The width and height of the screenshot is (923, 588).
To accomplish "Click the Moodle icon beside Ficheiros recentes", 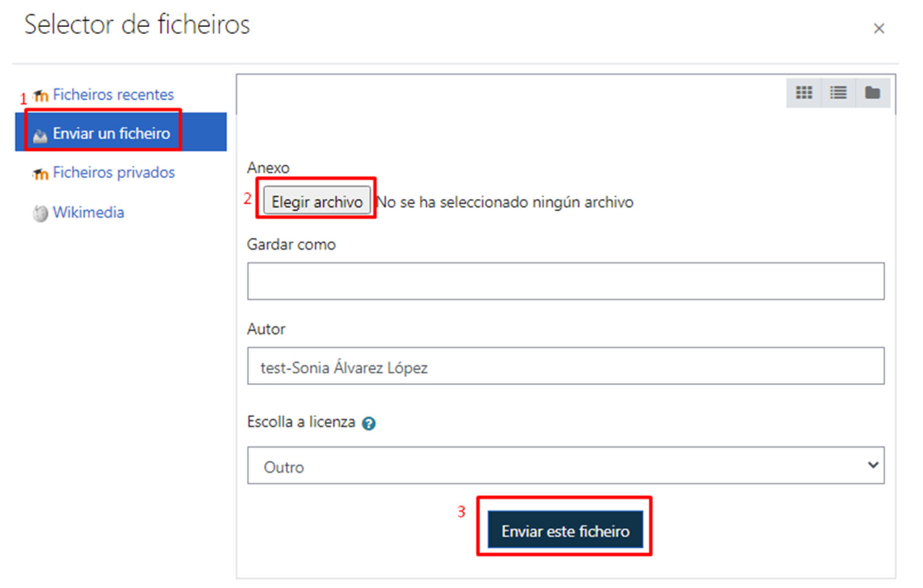I will tap(40, 96).
